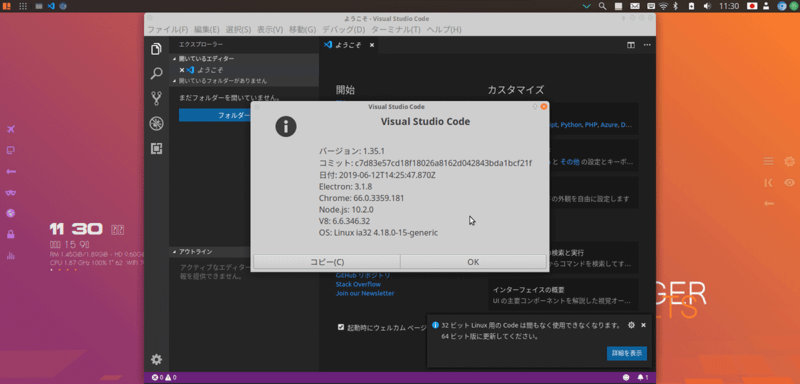
Task: Open the Join our Newsletter link
Action: point(365,293)
